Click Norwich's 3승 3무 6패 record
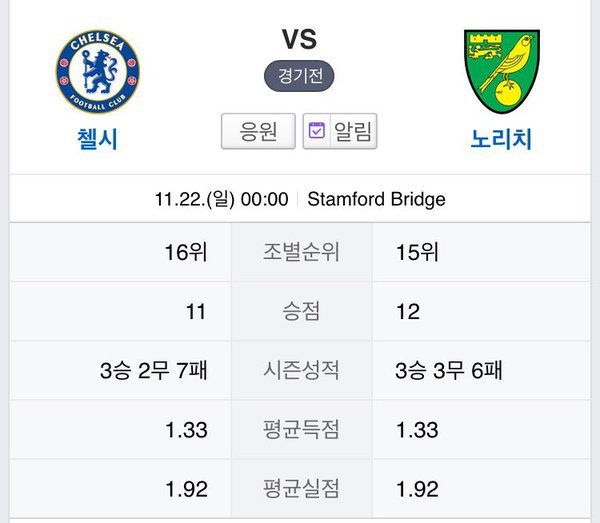The width and height of the screenshot is (600, 523). coord(449,371)
